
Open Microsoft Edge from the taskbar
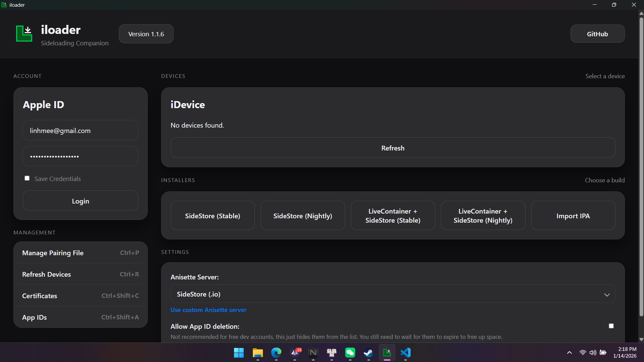tap(276, 353)
